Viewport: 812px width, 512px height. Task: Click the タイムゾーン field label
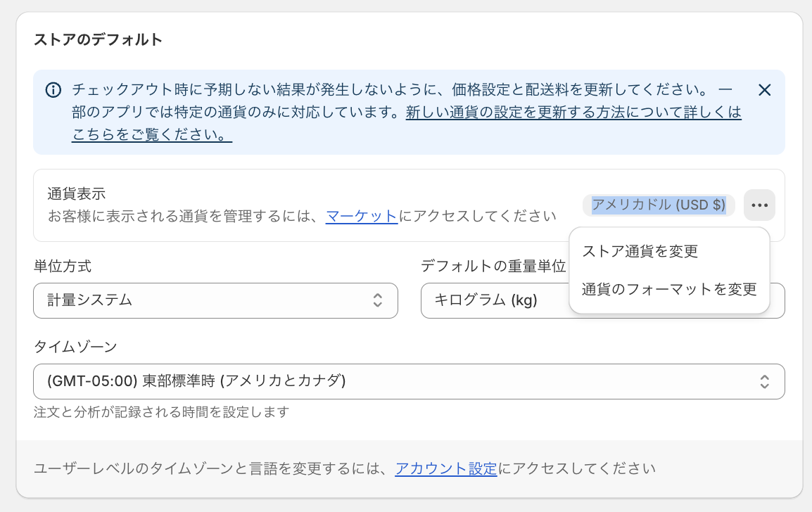(75, 346)
